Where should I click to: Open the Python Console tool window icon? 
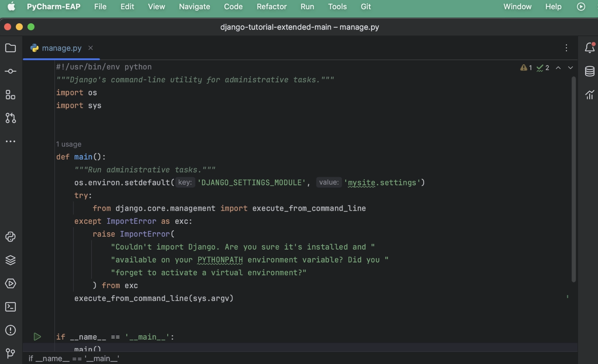(x=10, y=237)
